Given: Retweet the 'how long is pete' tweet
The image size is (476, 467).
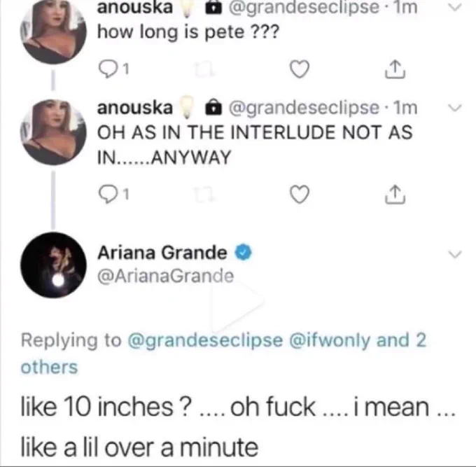Looking at the screenshot, I should [x=204, y=70].
